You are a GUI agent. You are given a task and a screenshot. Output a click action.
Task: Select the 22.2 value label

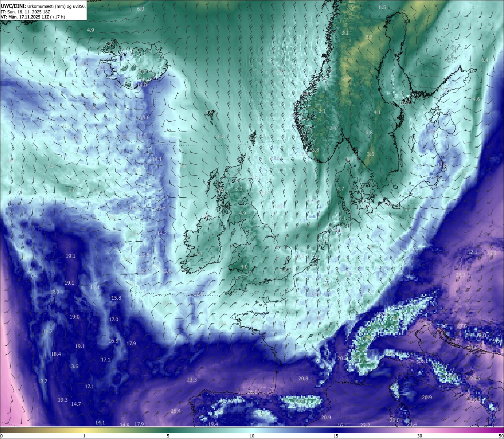365,425
